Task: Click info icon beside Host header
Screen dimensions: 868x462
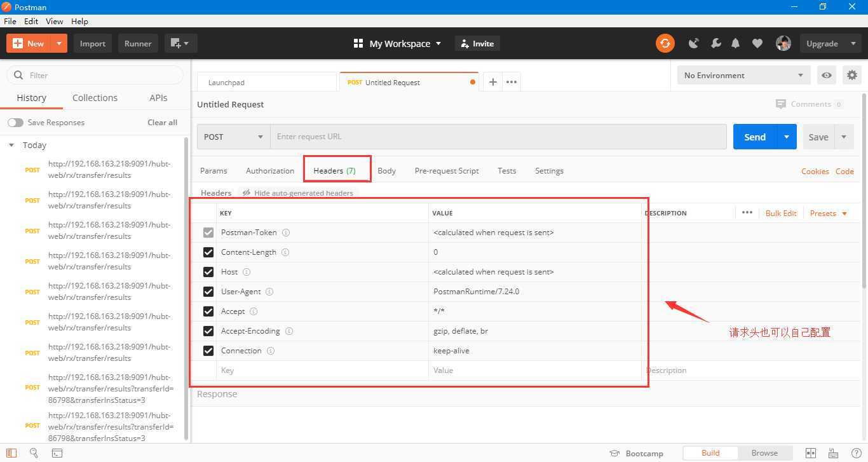Action: (x=247, y=272)
